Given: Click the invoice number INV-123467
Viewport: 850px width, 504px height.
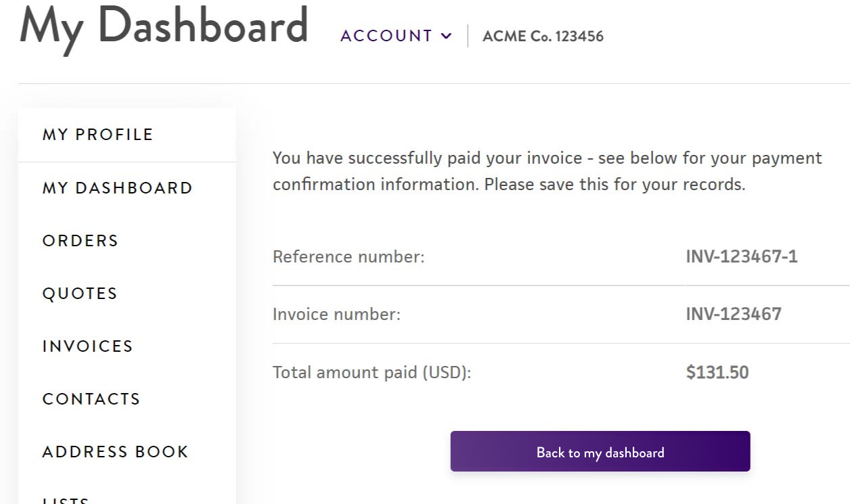Looking at the screenshot, I should [734, 314].
